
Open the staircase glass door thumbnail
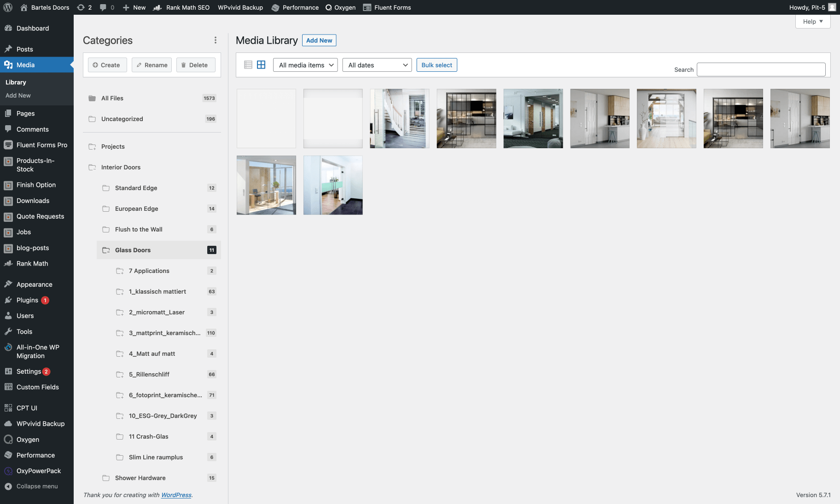pyautogui.click(x=399, y=118)
